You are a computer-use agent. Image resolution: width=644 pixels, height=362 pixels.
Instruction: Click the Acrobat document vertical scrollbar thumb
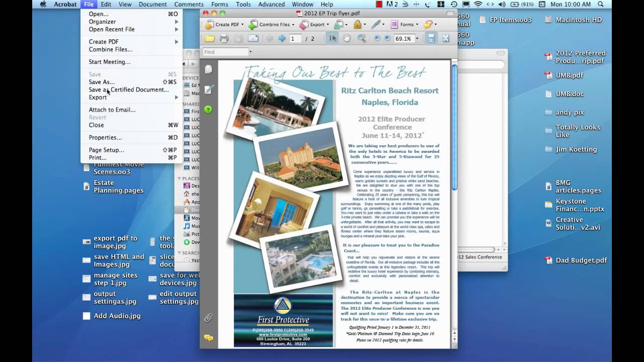454,128
